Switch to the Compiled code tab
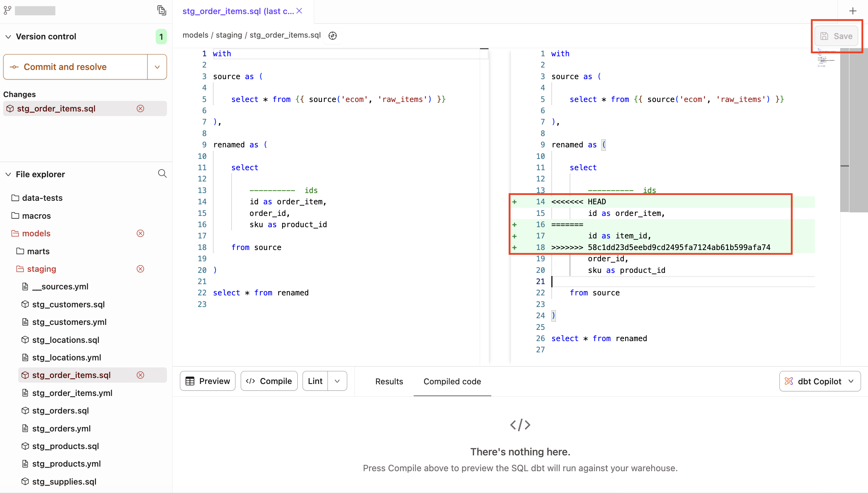The image size is (868, 493). tap(452, 381)
